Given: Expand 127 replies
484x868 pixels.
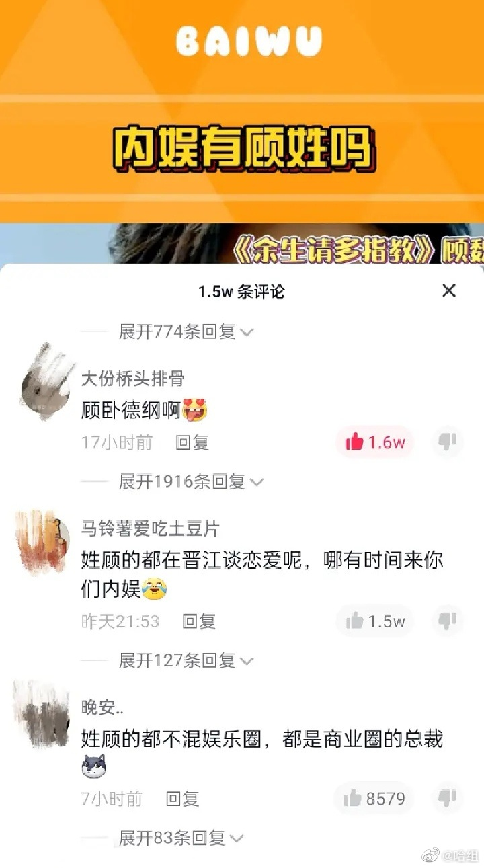Looking at the screenshot, I should coord(186,660).
